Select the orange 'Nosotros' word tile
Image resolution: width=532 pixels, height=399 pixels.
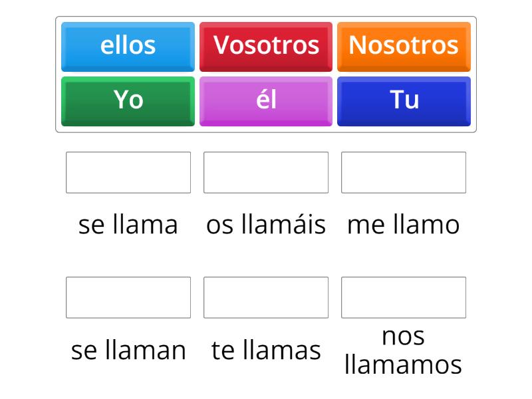pyautogui.click(x=404, y=45)
